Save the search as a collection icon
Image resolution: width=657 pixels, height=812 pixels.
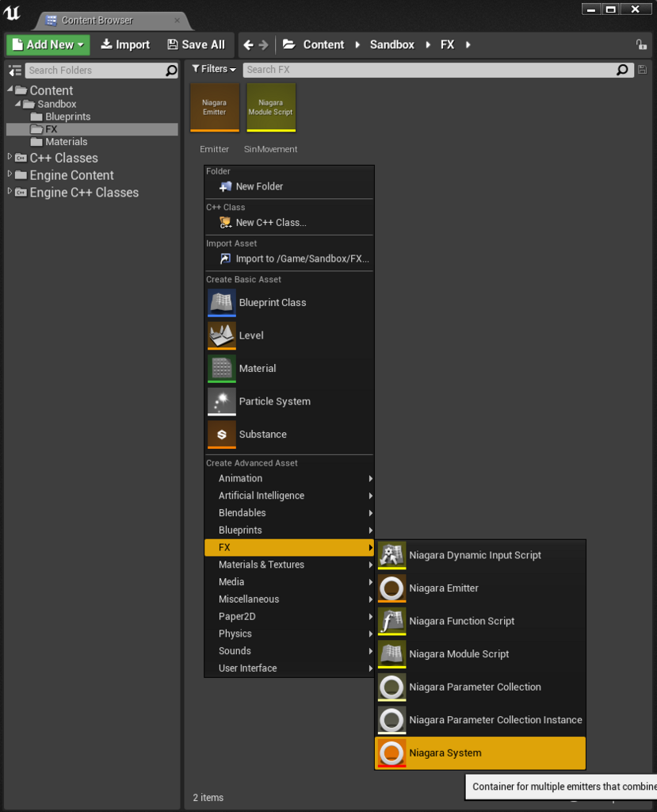click(642, 70)
